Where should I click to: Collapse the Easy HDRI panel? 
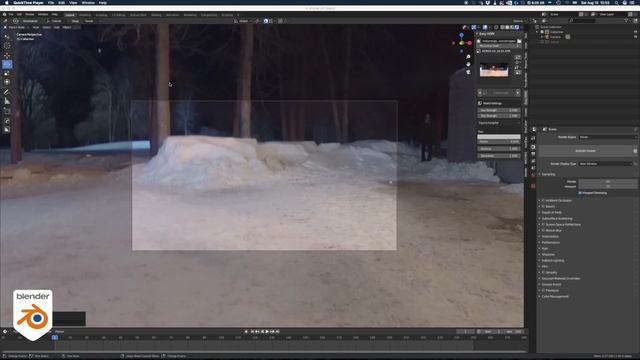487,34
